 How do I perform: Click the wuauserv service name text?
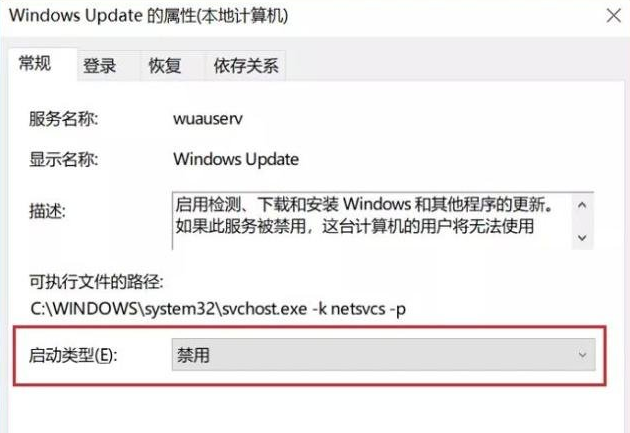click(208, 119)
